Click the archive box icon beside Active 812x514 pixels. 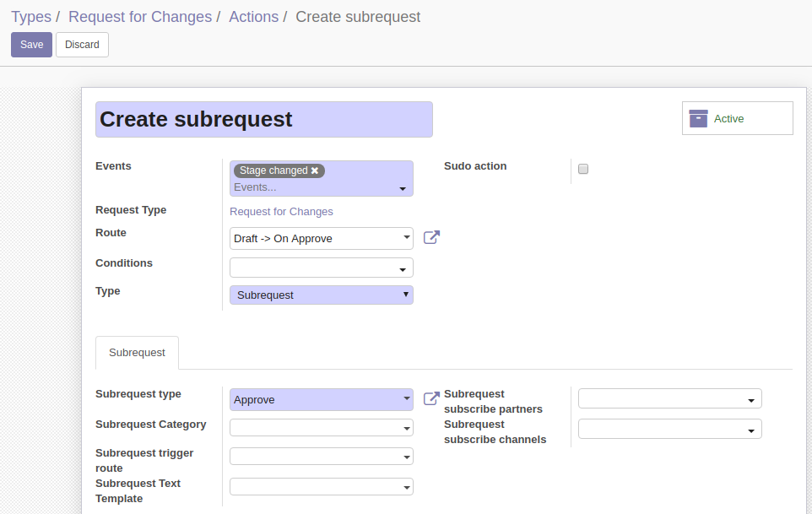tap(698, 118)
